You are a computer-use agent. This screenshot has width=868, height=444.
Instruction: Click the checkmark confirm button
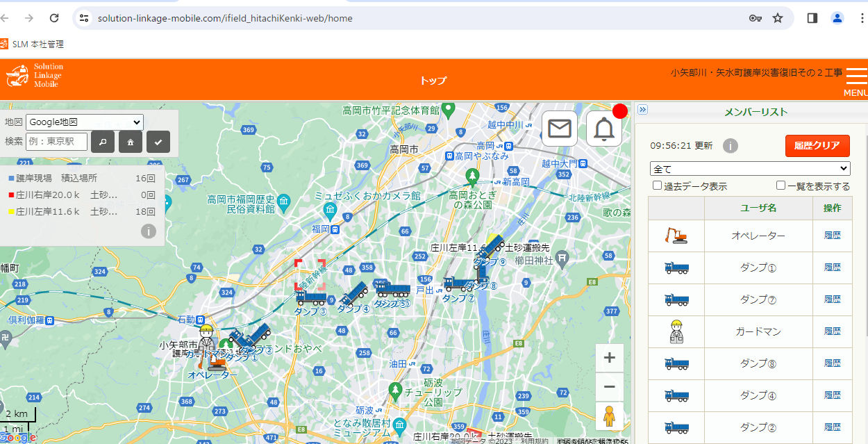click(x=158, y=142)
